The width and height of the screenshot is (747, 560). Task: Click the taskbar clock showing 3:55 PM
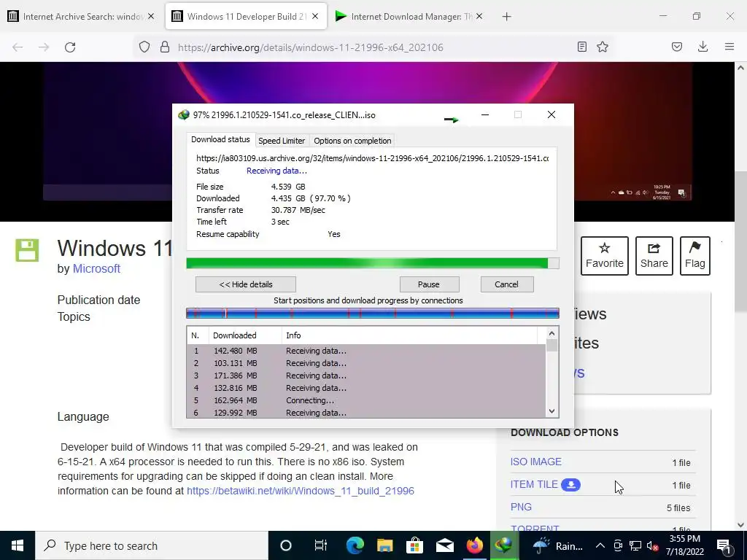[x=684, y=545]
